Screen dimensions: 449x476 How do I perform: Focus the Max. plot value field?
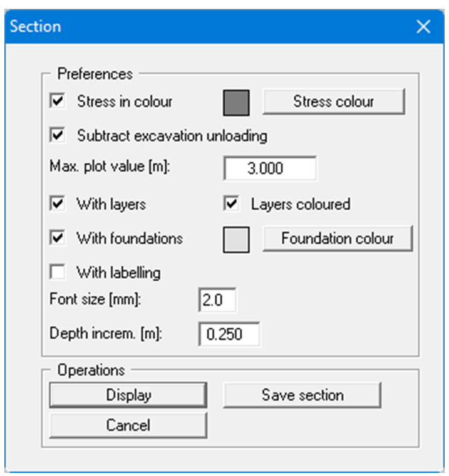tap(270, 169)
